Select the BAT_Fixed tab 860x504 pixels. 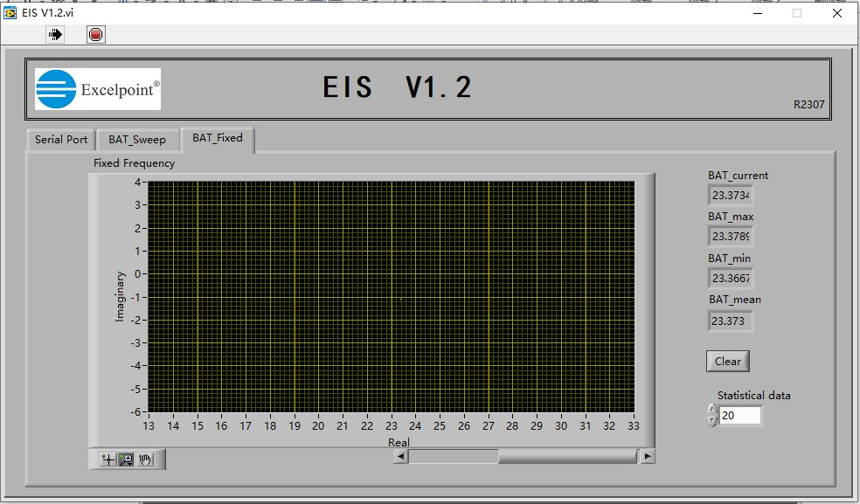[x=218, y=138]
